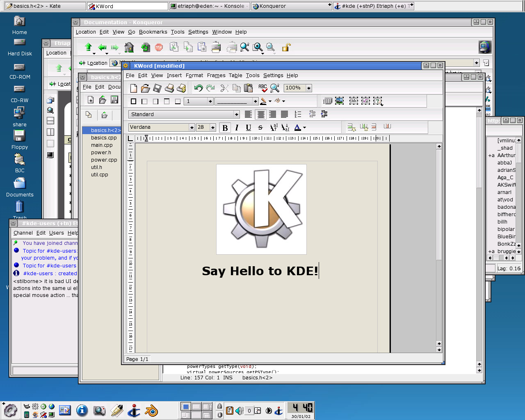
Task: Toggle Bold formatting in KWord
Action: click(225, 128)
